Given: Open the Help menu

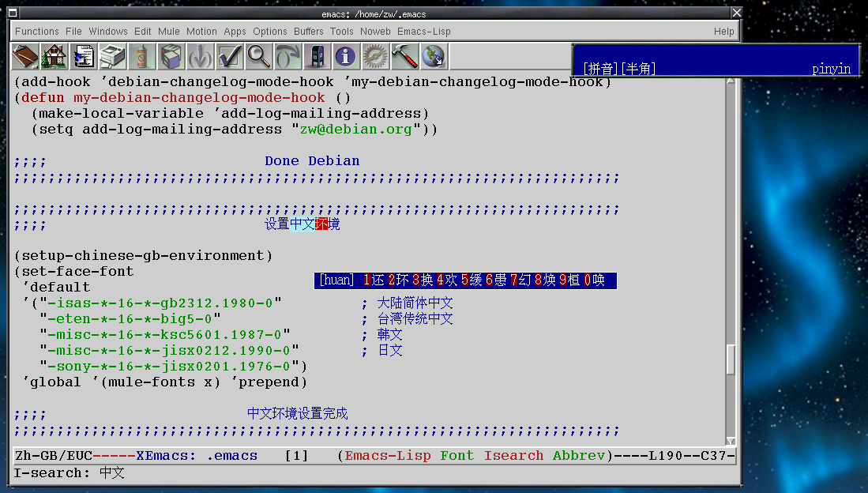Looking at the screenshot, I should (723, 32).
